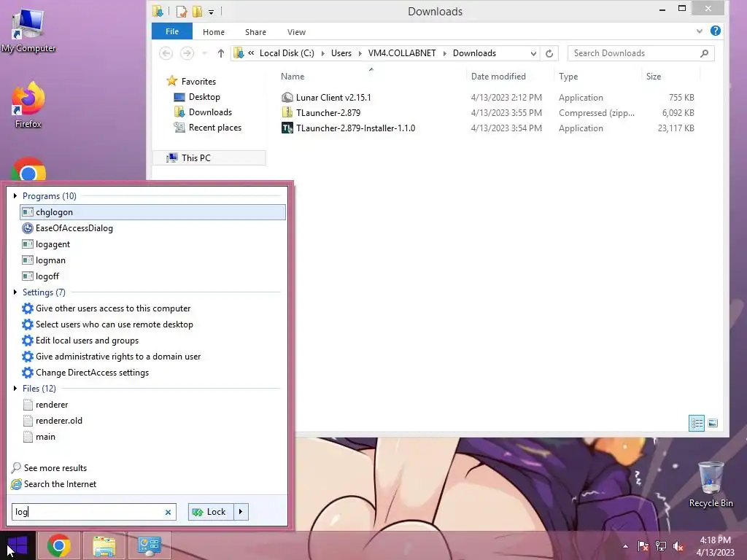This screenshot has height=560, width=747.
Task: Click the Lock button
Action: [x=211, y=512]
